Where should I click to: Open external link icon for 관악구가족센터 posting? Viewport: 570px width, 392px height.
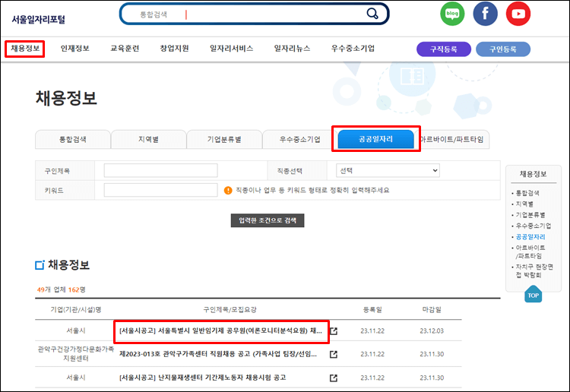[x=333, y=354]
